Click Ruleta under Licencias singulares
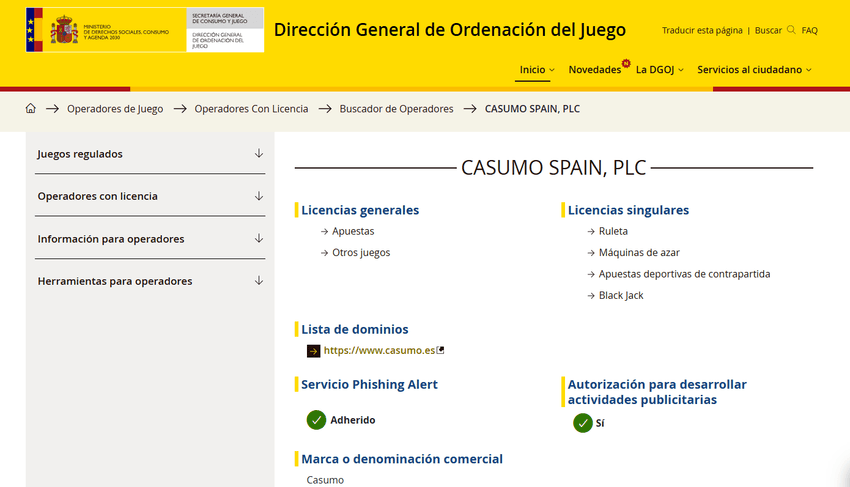This screenshot has width=850, height=487. (613, 231)
